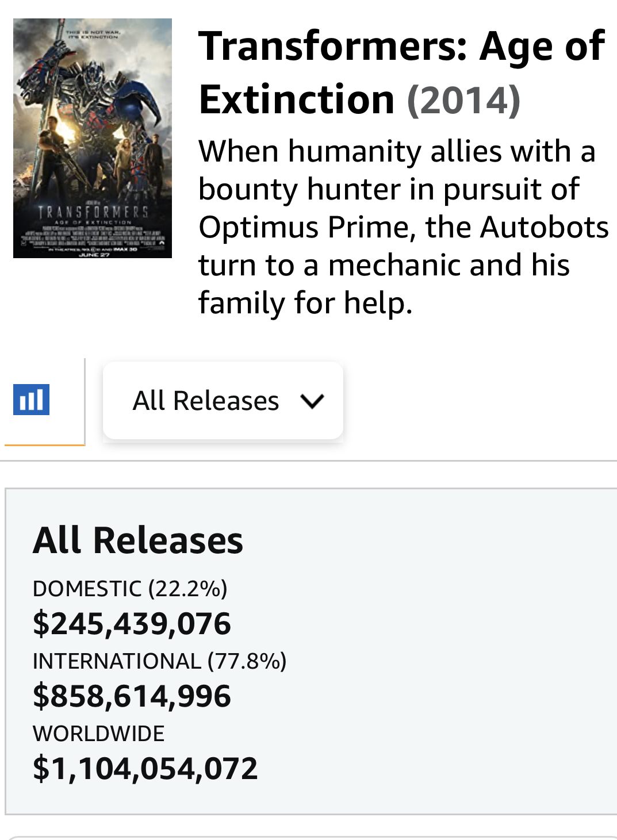Click the Transformers: Age of Extinction title
Image resolution: width=617 pixels, height=840 pixels.
(401, 72)
